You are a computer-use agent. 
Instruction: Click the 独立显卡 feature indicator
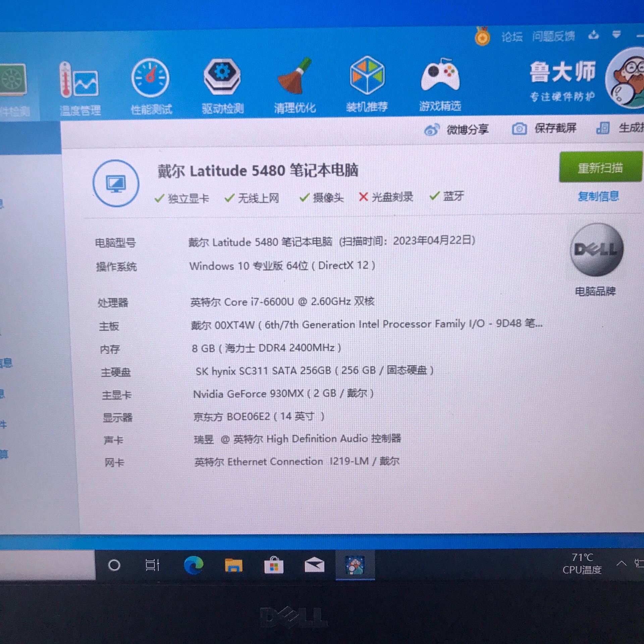[x=182, y=198]
